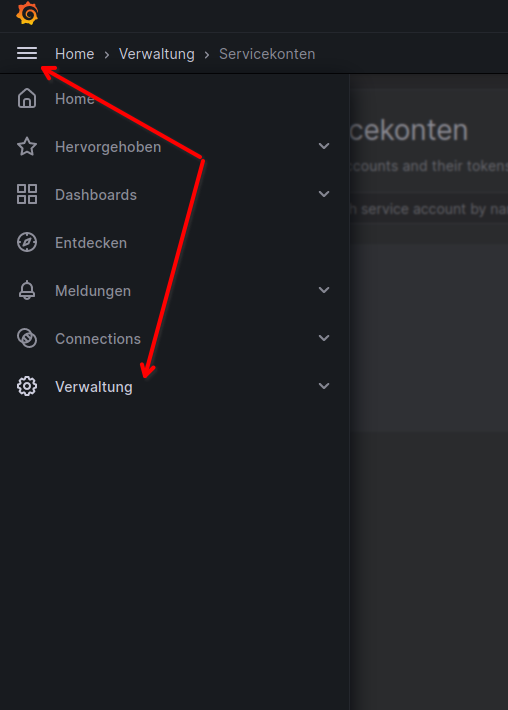Toggle the hamburger menu button
508x710 pixels.
tap(27, 53)
